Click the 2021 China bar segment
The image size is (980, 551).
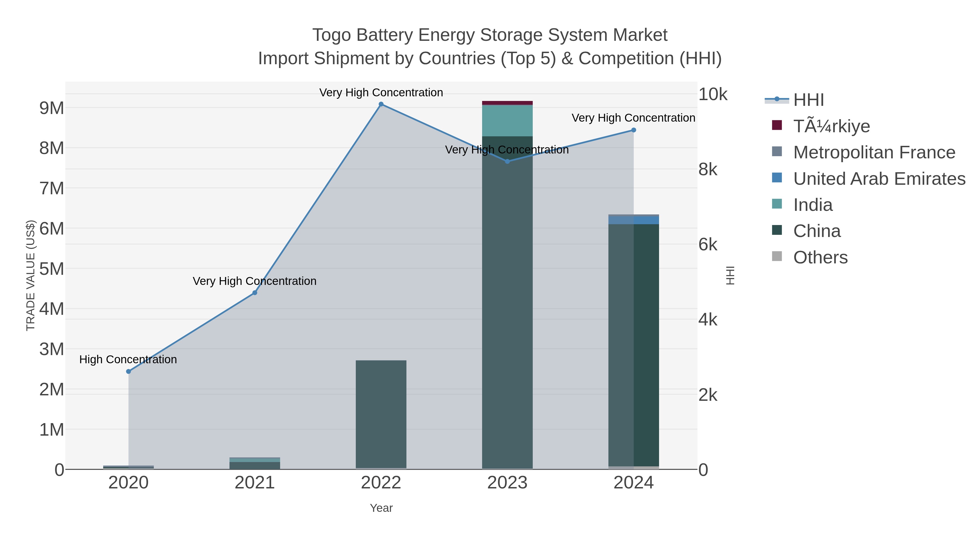tap(255, 466)
